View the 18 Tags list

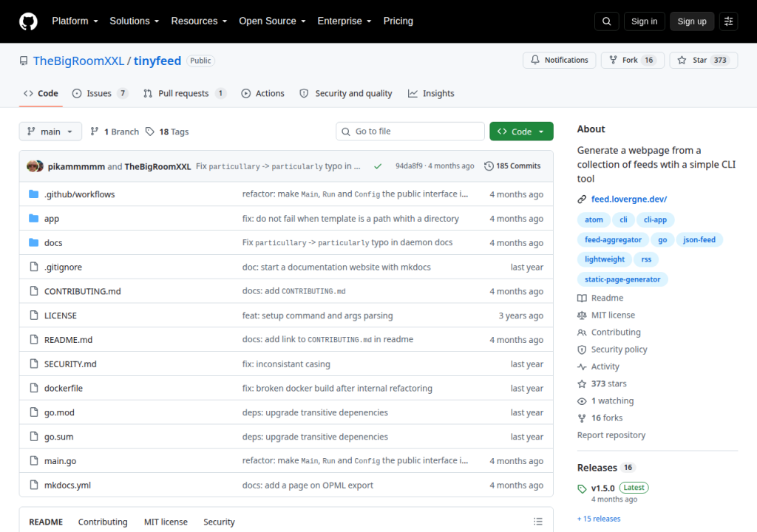(x=167, y=132)
